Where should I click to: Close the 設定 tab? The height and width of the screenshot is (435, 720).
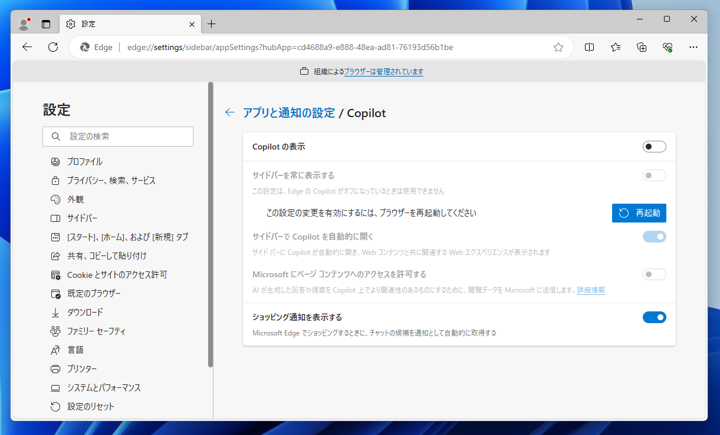(192, 24)
